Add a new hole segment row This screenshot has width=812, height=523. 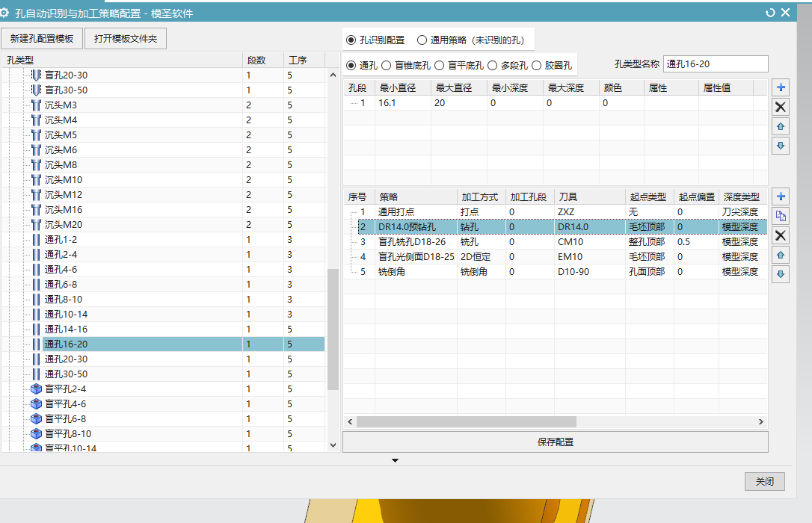click(x=781, y=87)
